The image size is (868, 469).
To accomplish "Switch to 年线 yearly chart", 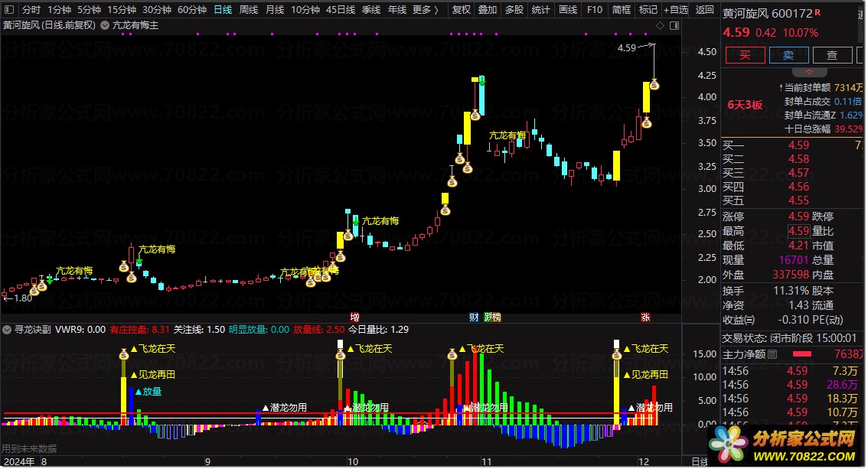I will point(397,9).
